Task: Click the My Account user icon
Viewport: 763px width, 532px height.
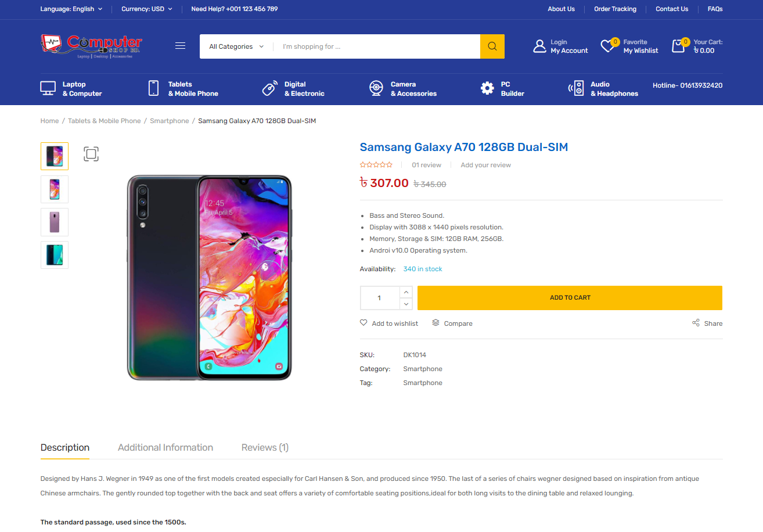Action: tap(539, 46)
